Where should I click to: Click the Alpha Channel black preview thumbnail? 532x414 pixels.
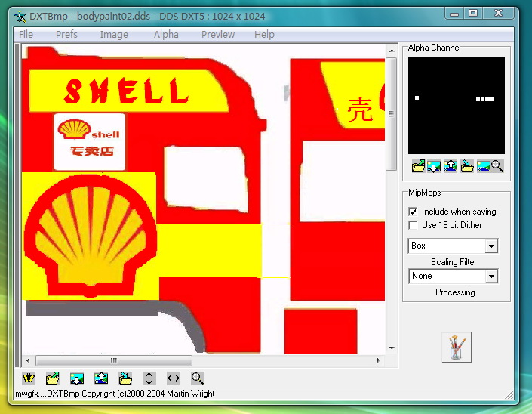click(x=456, y=106)
